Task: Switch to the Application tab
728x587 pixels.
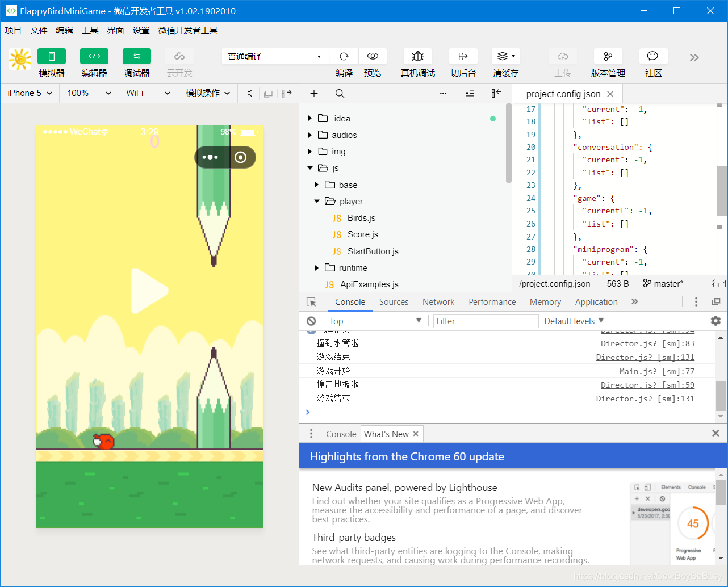Action: (596, 302)
